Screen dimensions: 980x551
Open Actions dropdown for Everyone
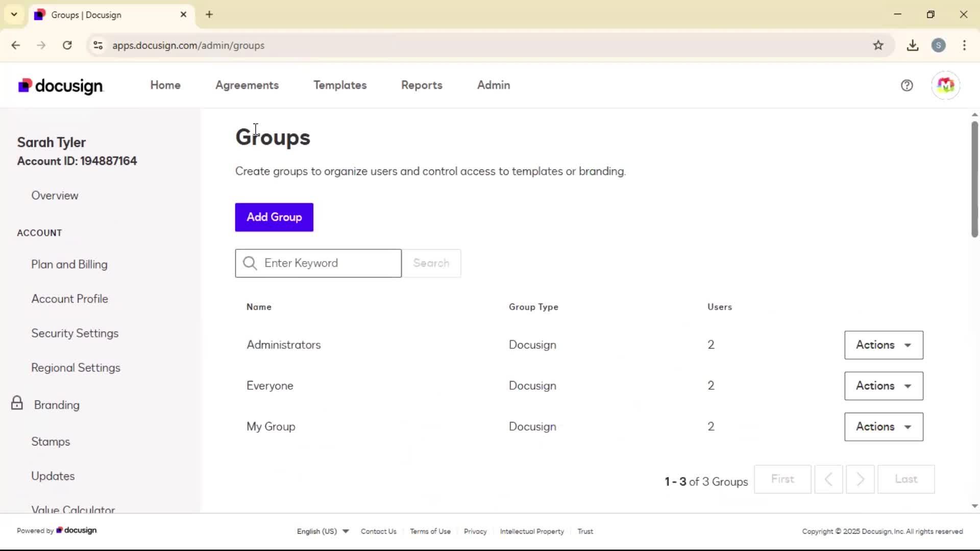pyautogui.click(x=884, y=386)
